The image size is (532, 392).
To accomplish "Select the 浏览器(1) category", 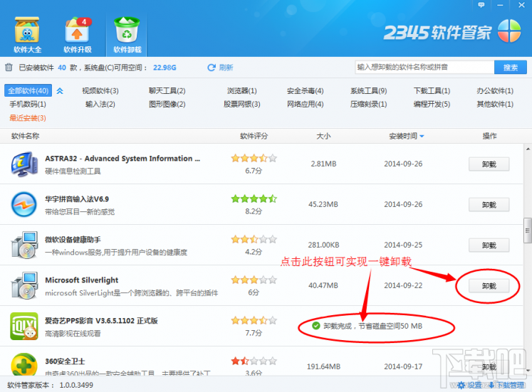I will [x=242, y=91].
